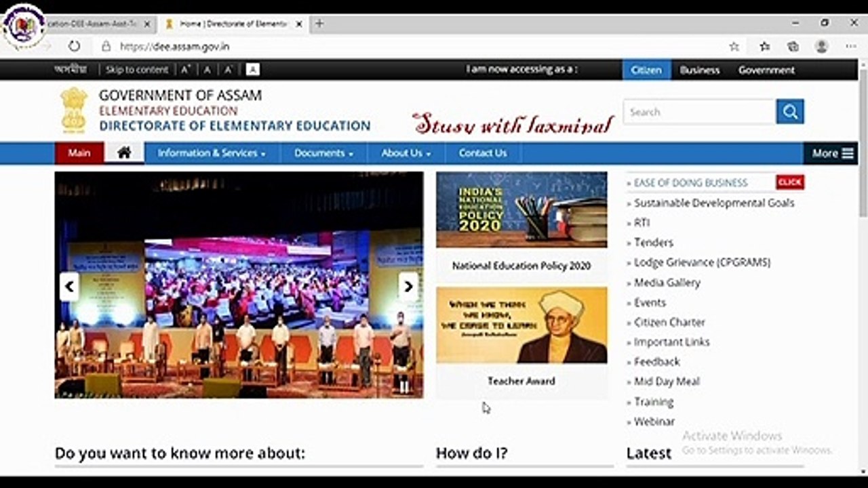This screenshot has width=868, height=488.
Task: Open the browser profile avatar
Action: click(822, 46)
